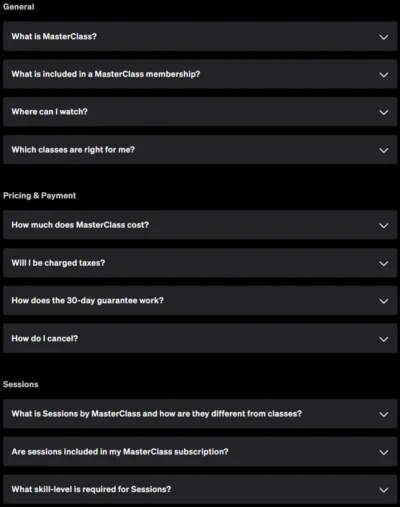The height and width of the screenshot is (507, 400).
Task: Expand "What is included in a MasterClass membership?" row
Action: [x=200, y=74]
